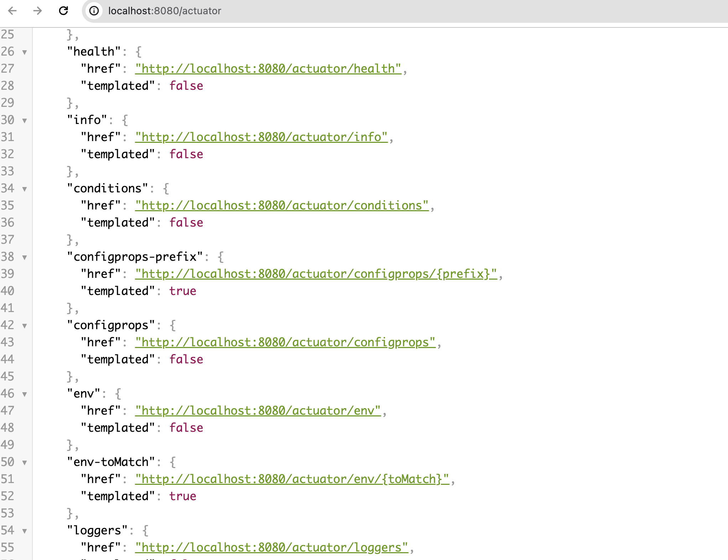Reload the actuator page

click(63, 11)
